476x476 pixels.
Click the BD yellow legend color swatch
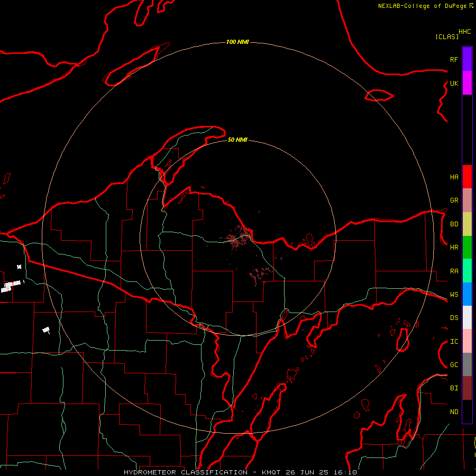pos(467,224)
